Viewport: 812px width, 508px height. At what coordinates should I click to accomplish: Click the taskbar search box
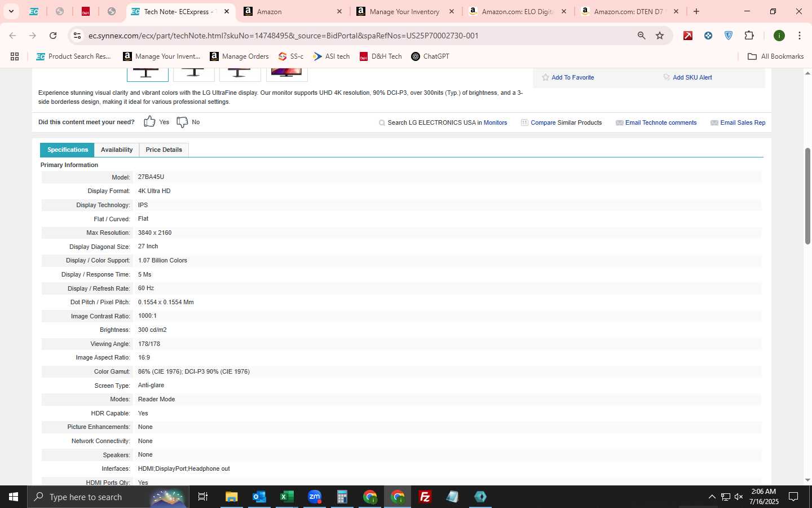coord(108,497)
